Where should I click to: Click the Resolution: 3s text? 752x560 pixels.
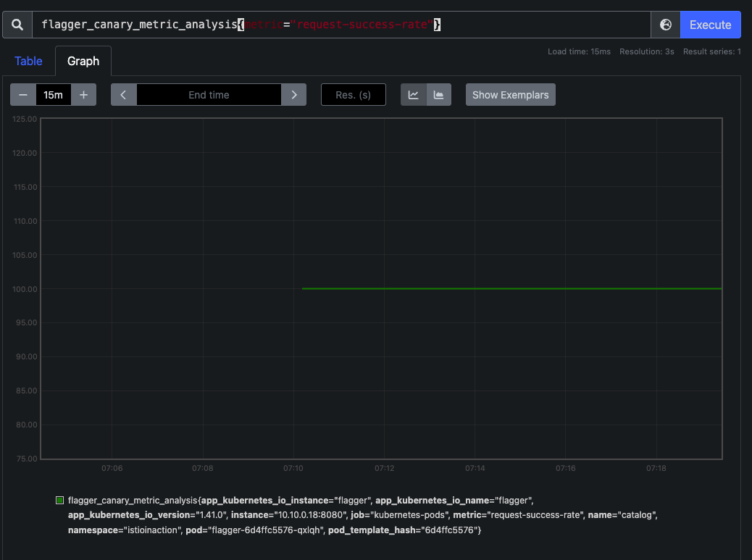click(x=646, y=51)
